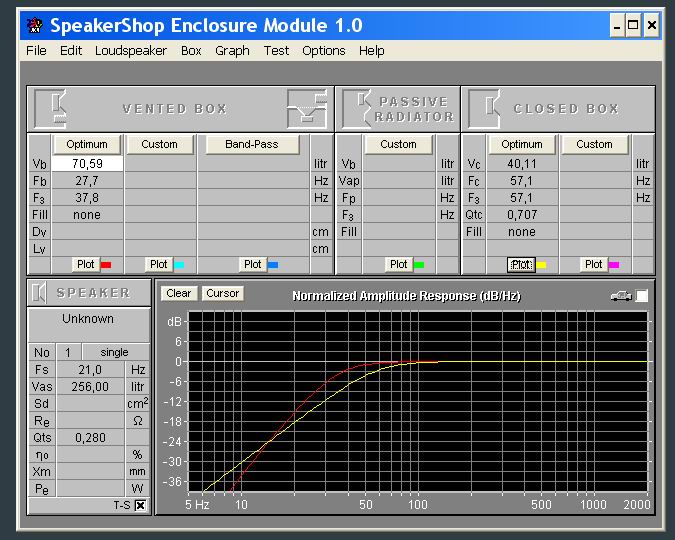The height and width of the screenshot is (540, 675).
Task: Click the closed box enclosure icon
Action: [x=484, y=109]
